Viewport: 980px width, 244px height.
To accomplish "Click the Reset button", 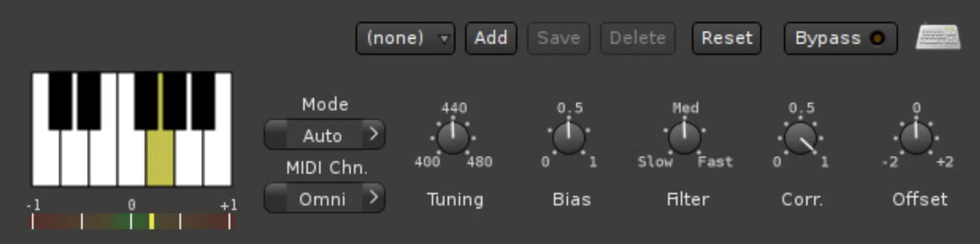I will [726, 38].
